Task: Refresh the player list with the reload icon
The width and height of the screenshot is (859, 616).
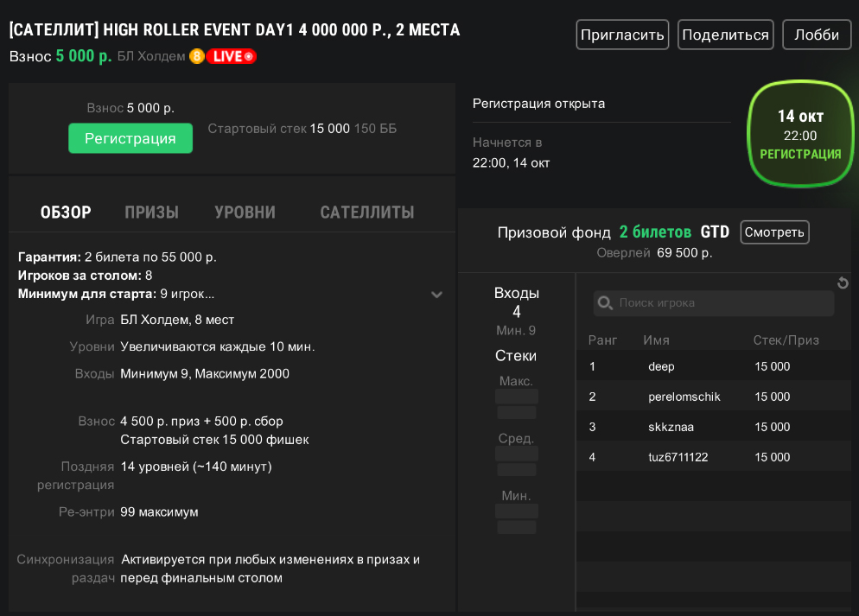Action: (x=843, y=283)
